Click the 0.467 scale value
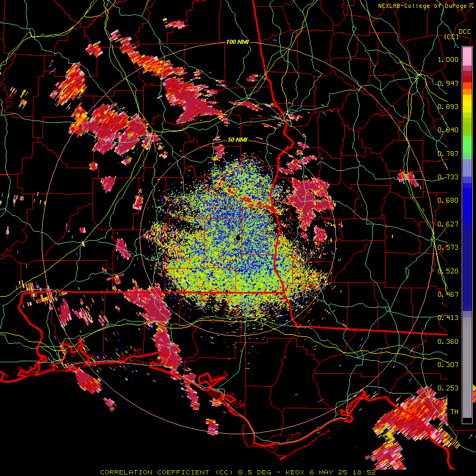 pos(448,295)
